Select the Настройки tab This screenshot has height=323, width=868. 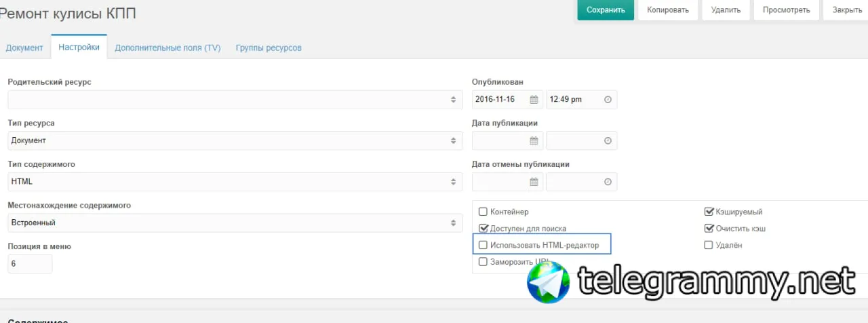coord(79,47)
